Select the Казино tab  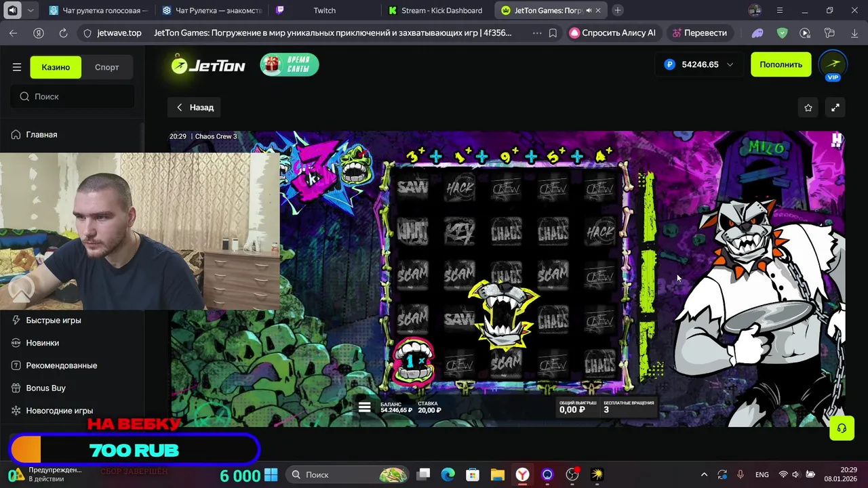56,67
